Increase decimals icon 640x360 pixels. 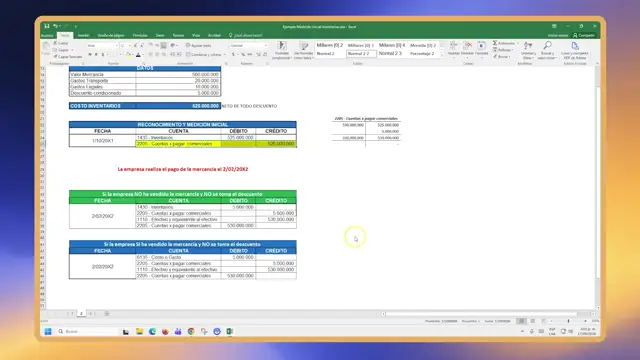pyautogui.click(x=258, y=54)
